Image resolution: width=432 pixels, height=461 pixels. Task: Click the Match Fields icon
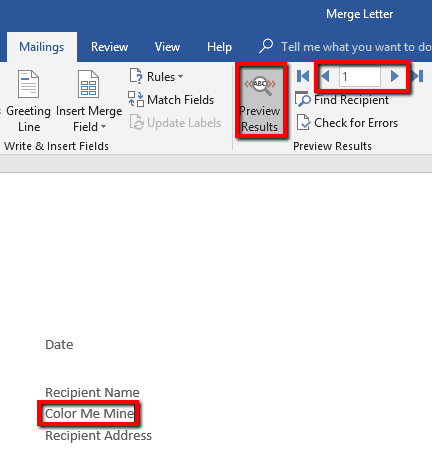(x=136, y=99)
